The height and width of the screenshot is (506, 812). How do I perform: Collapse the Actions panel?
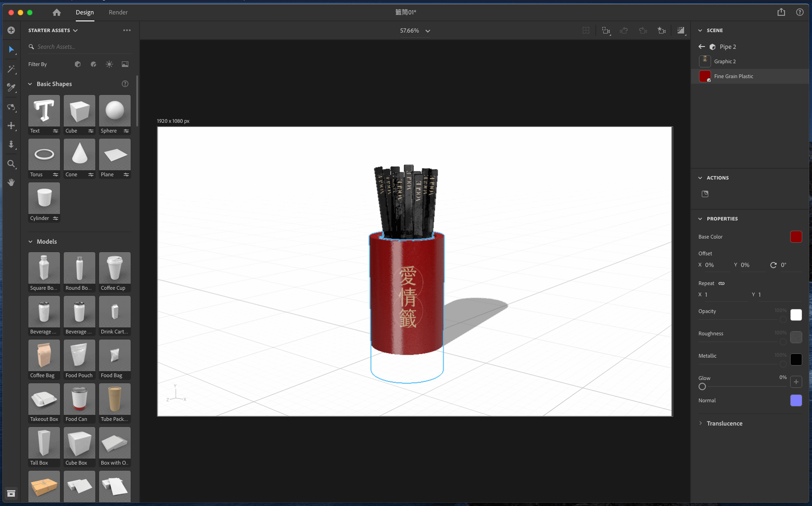pyautogui.click(x=700, y=178)
